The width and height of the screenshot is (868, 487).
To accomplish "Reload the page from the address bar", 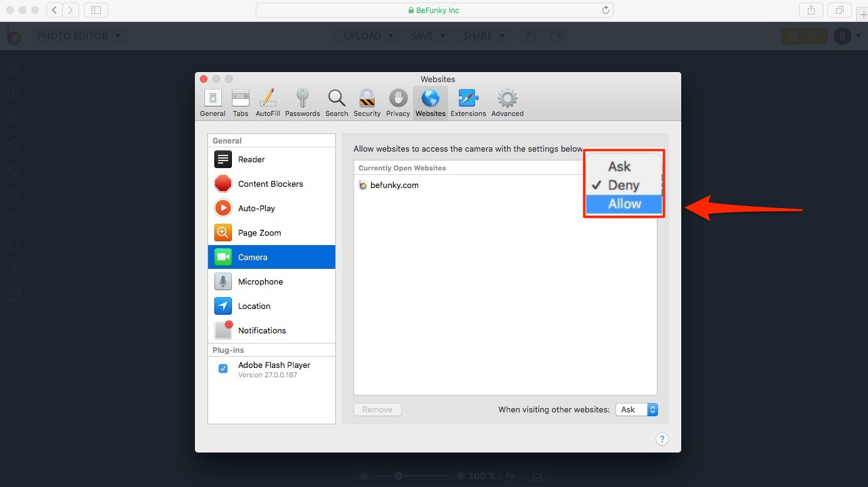I will coord(605,10).
